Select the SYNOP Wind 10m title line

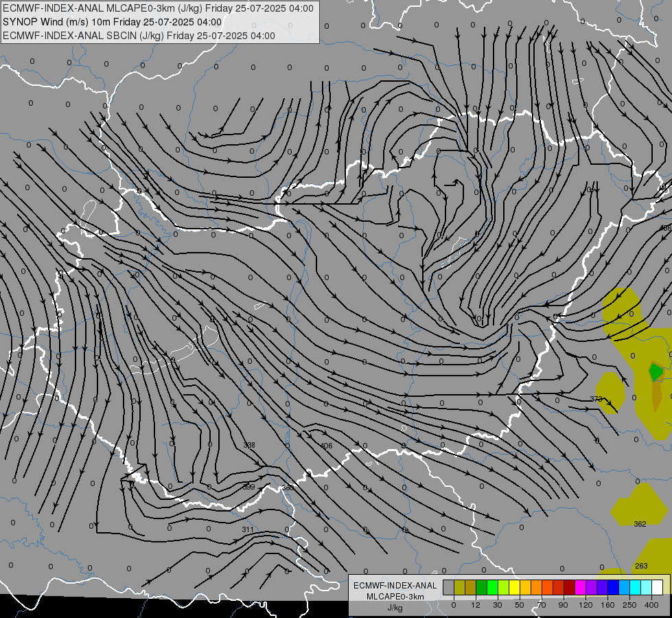(x=113, y=22)
